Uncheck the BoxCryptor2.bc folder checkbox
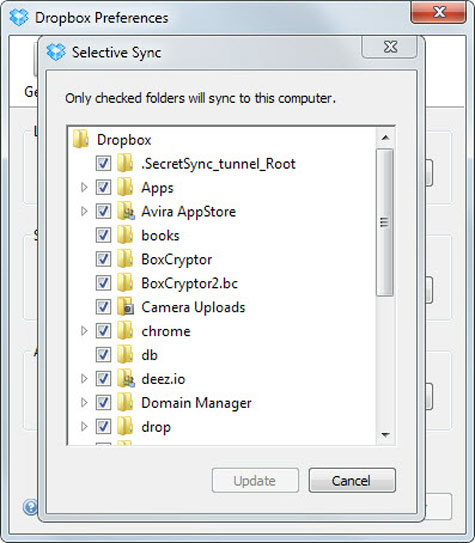 (103, 283)
